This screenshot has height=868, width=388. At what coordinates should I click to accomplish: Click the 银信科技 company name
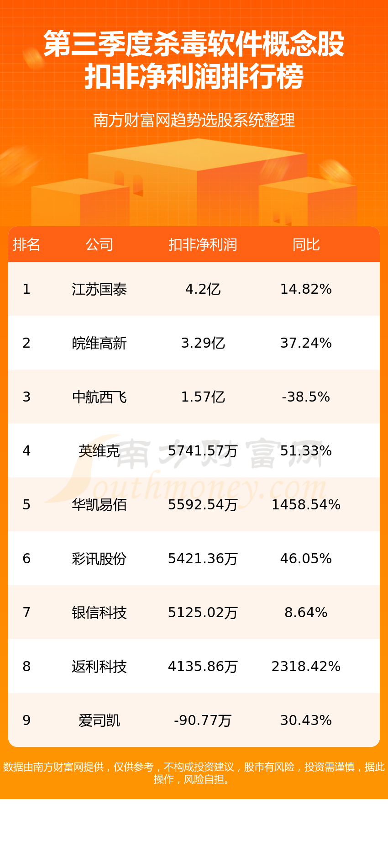[99, 613]
